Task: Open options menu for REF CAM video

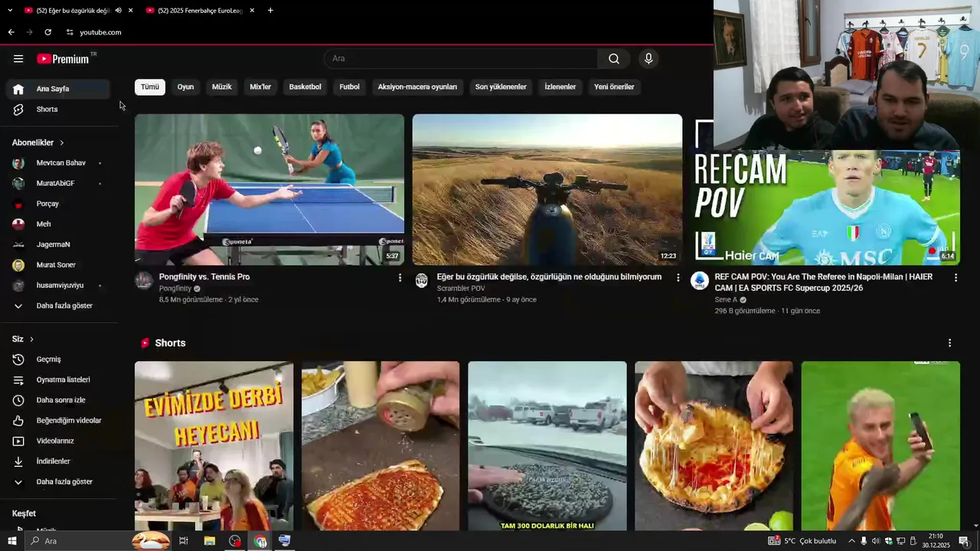Action: (x=955, y=278)
